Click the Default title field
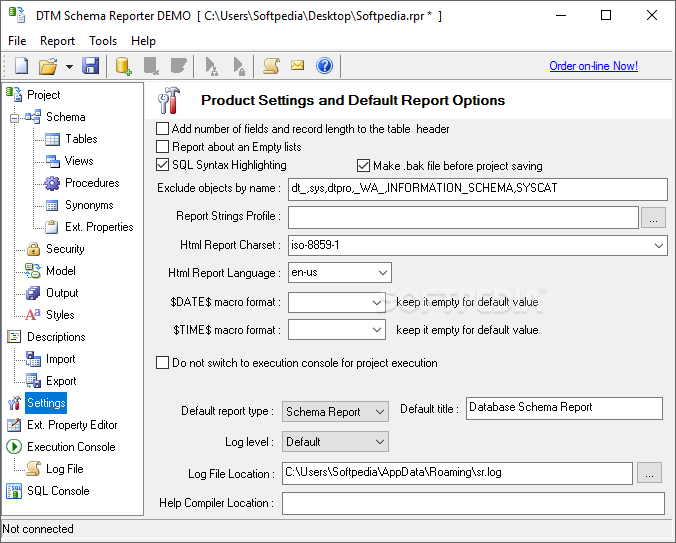 pos(564,408)
